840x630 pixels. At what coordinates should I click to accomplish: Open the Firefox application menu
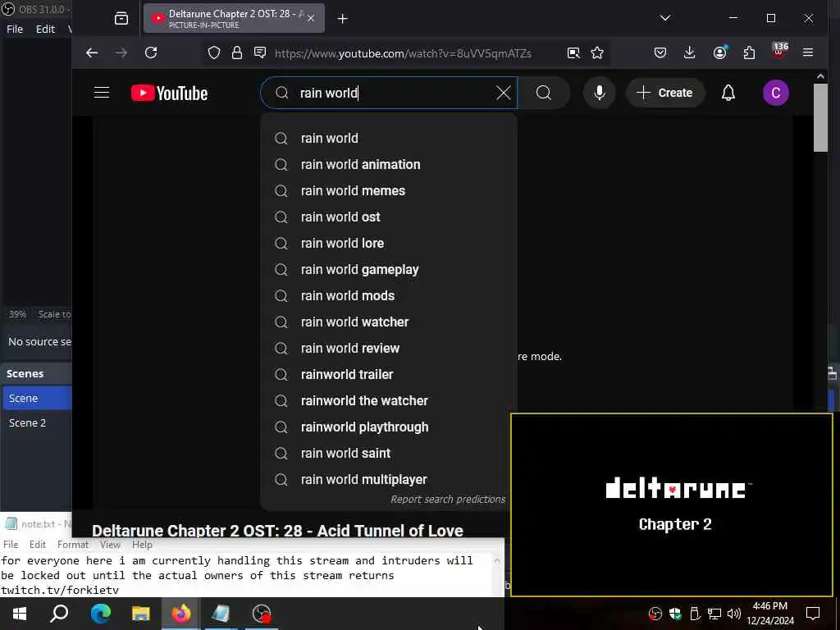click(x=808, y=52)
